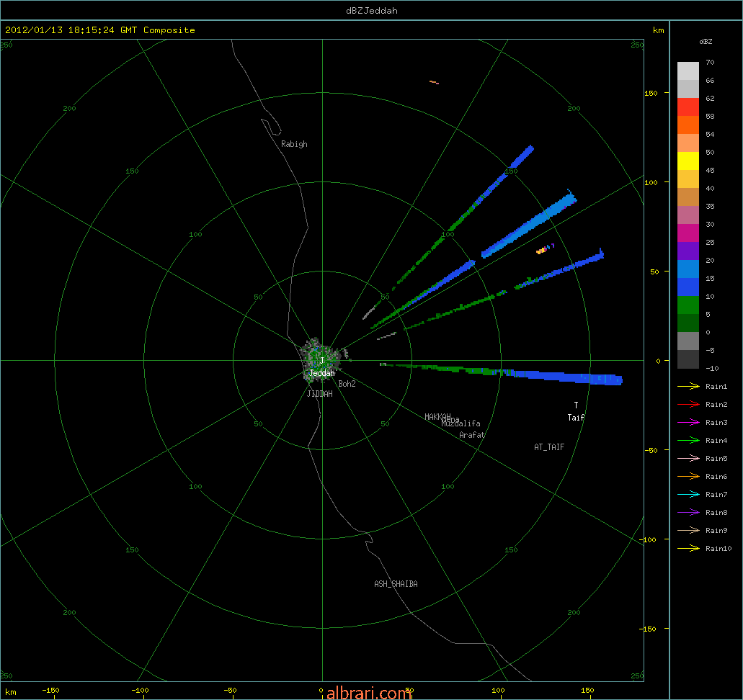The width and height of the screenshot is (743, 700).
Task: Choose the purple Rain8 arrow icon
Action: tap(688, 513)
